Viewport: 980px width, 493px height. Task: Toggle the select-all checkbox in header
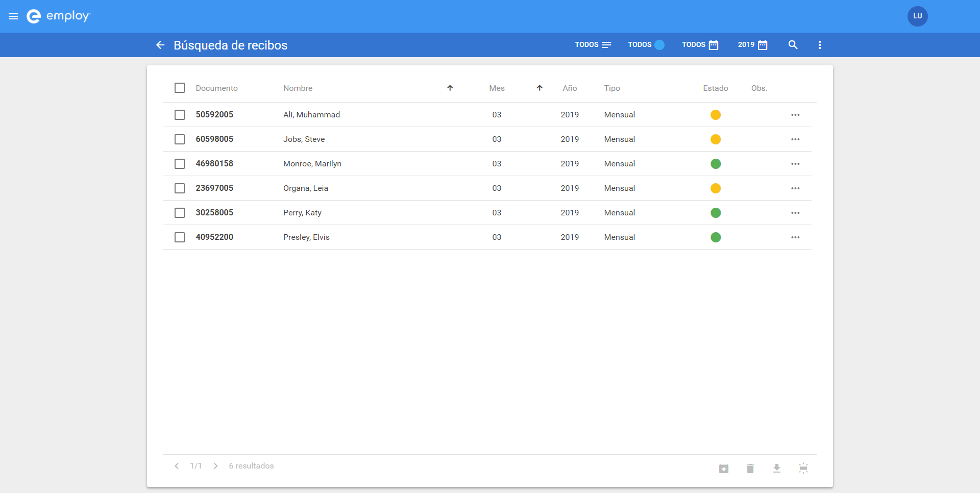180,88
